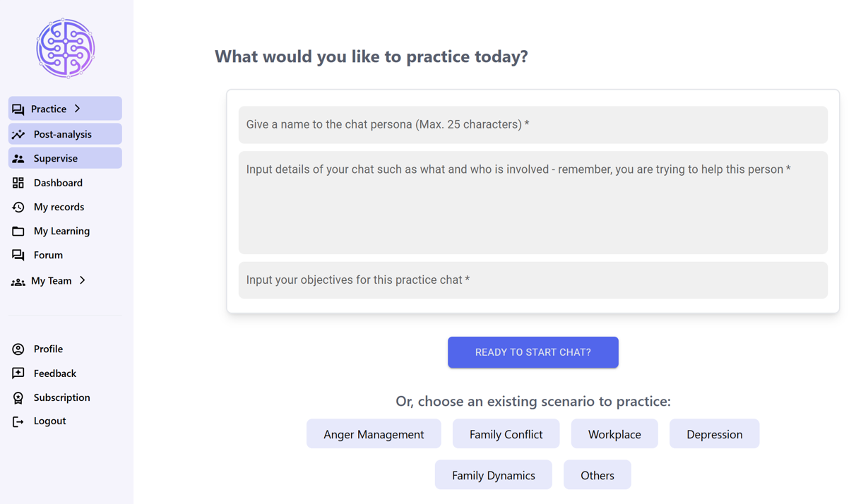Focus the chat persona name field
The height and width of the screenshot is (504, 856).
coord(533,125)
